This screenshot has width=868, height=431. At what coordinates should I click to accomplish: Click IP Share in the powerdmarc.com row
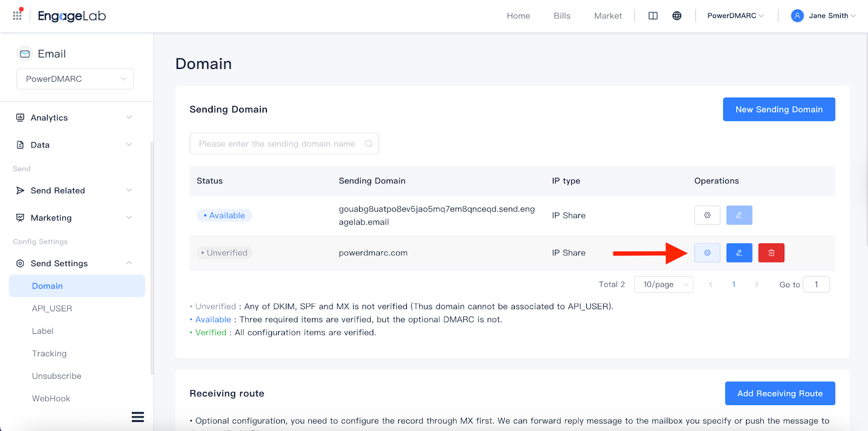[x=569, y=253]
